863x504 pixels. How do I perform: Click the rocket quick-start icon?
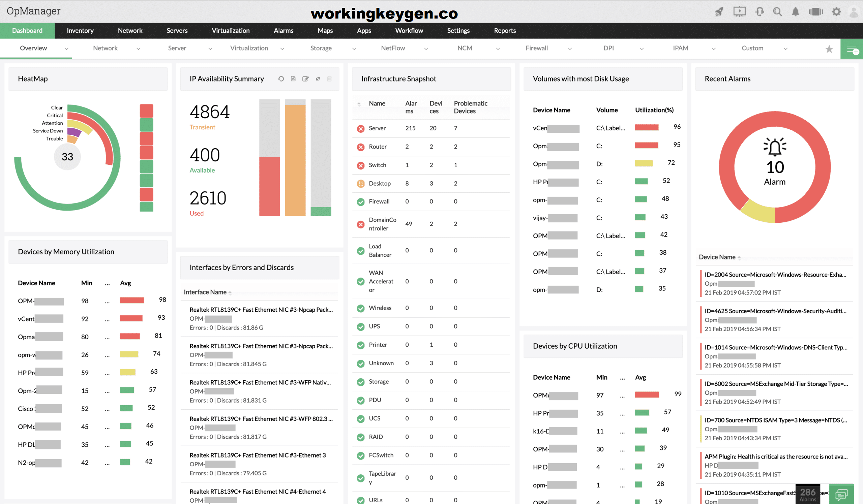click(719, 12)
